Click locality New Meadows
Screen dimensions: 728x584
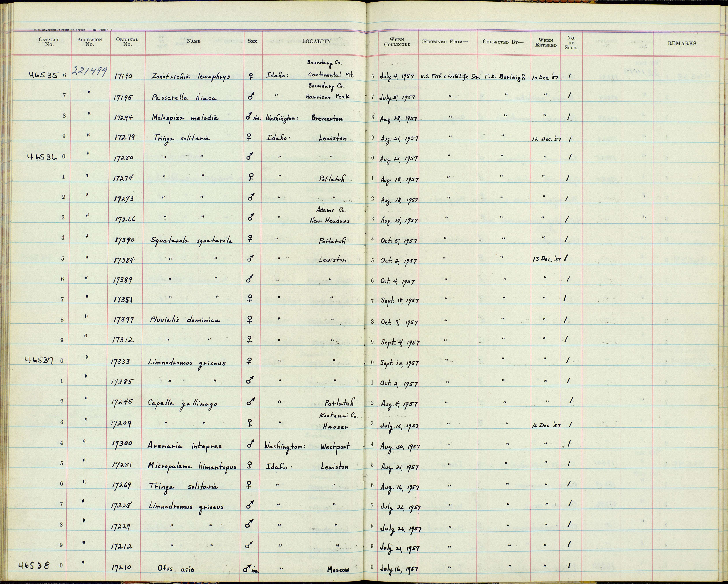click(x=330, y=221)
